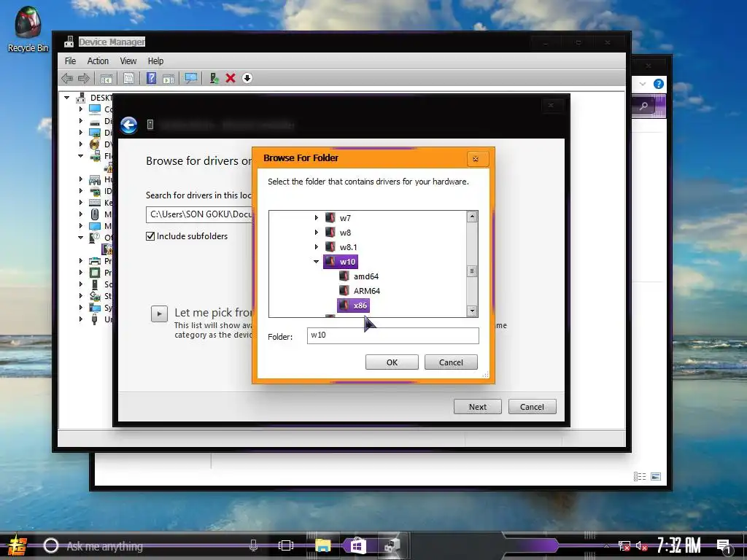Select the DVD drive category icon

tap(95, 144)
